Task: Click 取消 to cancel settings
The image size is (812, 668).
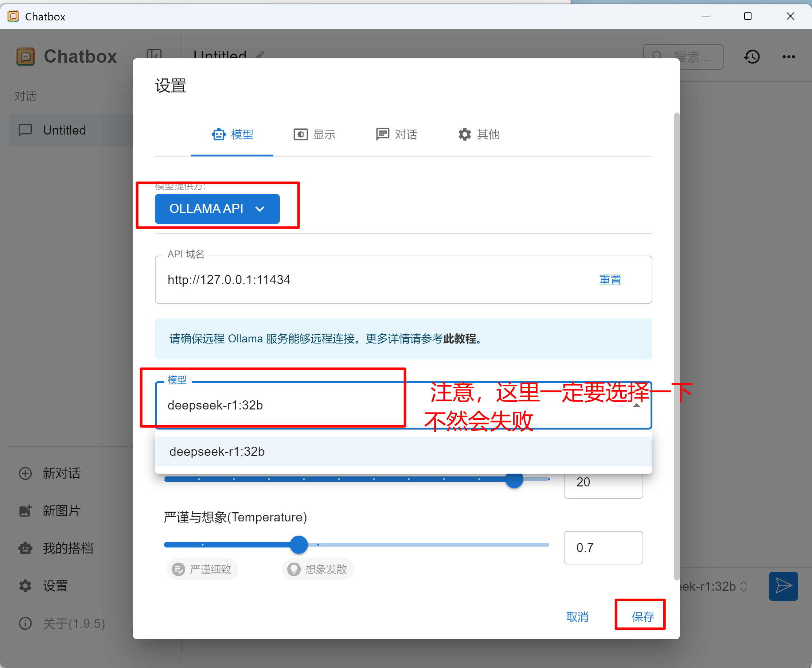Action: click(577, 617)
